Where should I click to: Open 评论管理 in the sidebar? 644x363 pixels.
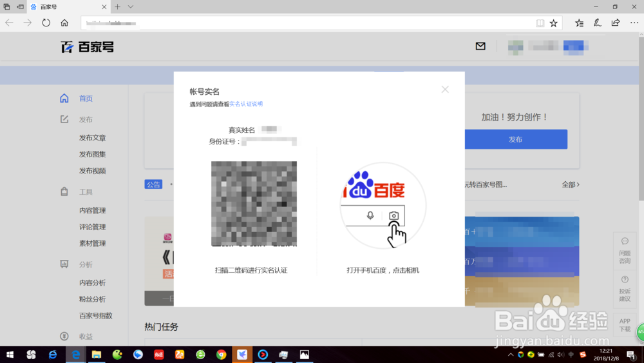(x=92, y=227)
